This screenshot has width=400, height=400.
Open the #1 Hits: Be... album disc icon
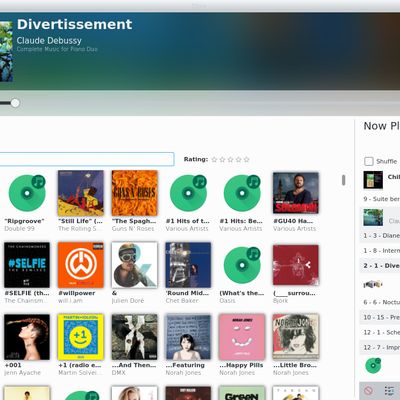[x=242, y=193]
